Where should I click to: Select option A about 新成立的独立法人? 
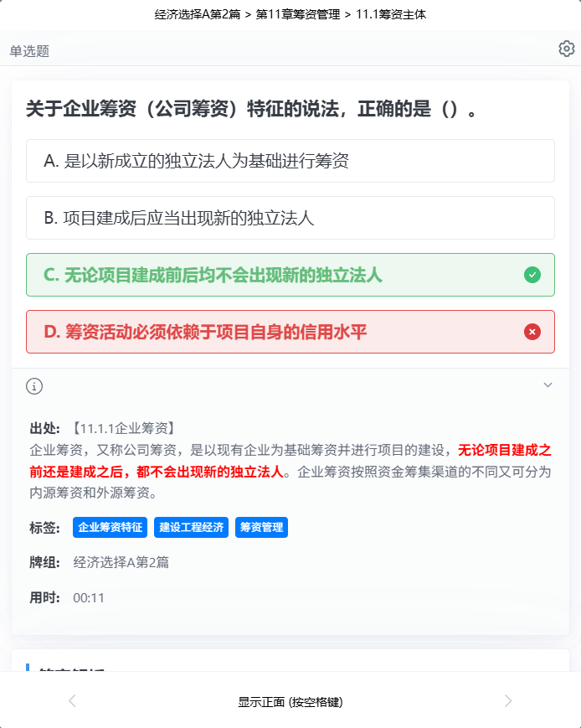290,161
